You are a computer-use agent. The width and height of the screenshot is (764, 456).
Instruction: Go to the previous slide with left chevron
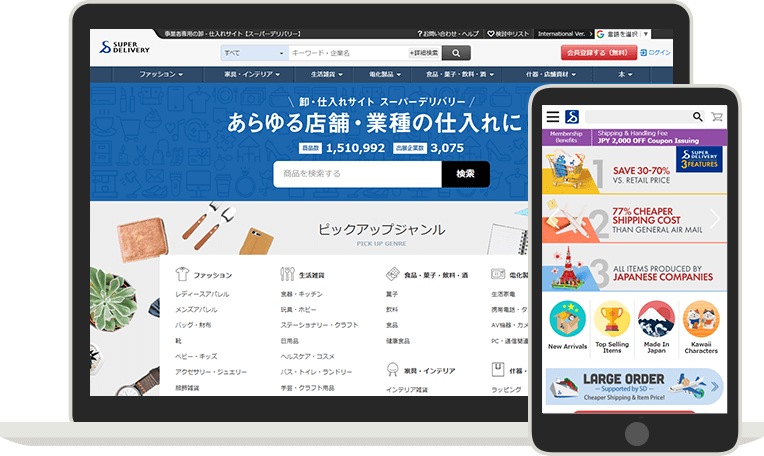(x=554, y=219)
